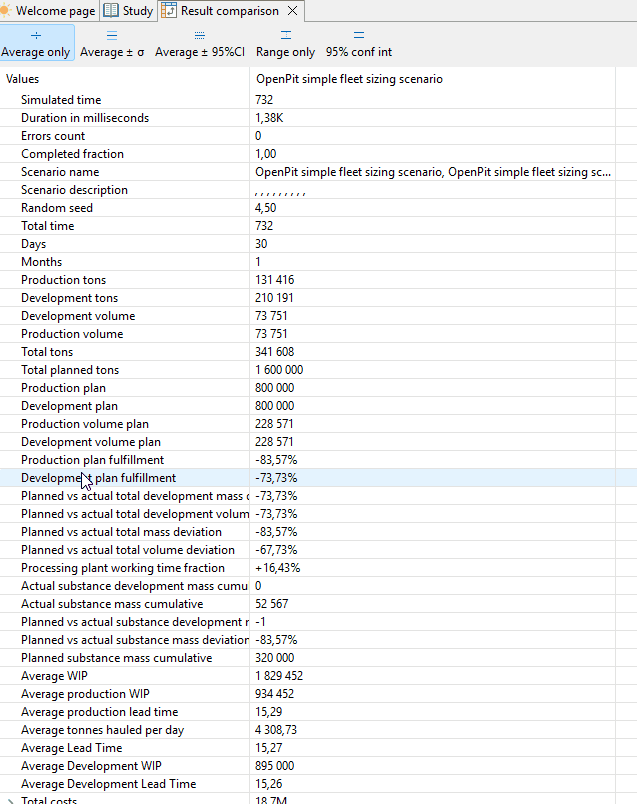This screenshot has width=637, height=804.
Task: Select the Average only display mode
Action: tap(36, 43)
